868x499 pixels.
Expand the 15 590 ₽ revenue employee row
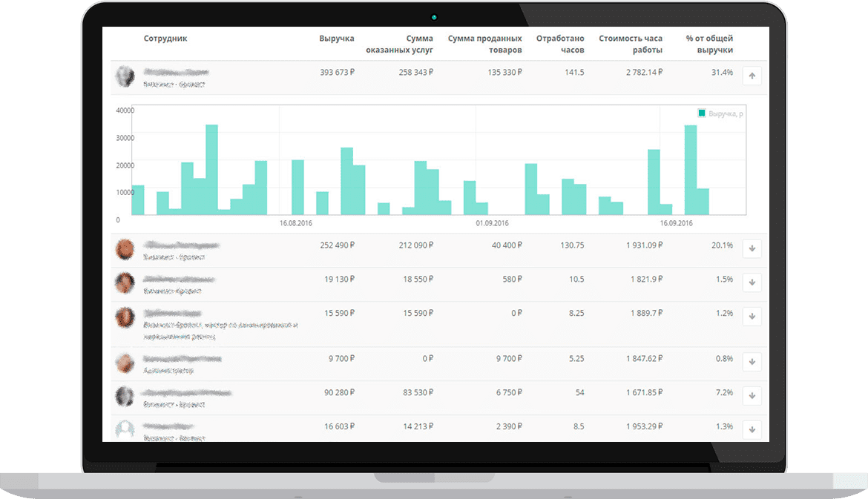point(752,317)
